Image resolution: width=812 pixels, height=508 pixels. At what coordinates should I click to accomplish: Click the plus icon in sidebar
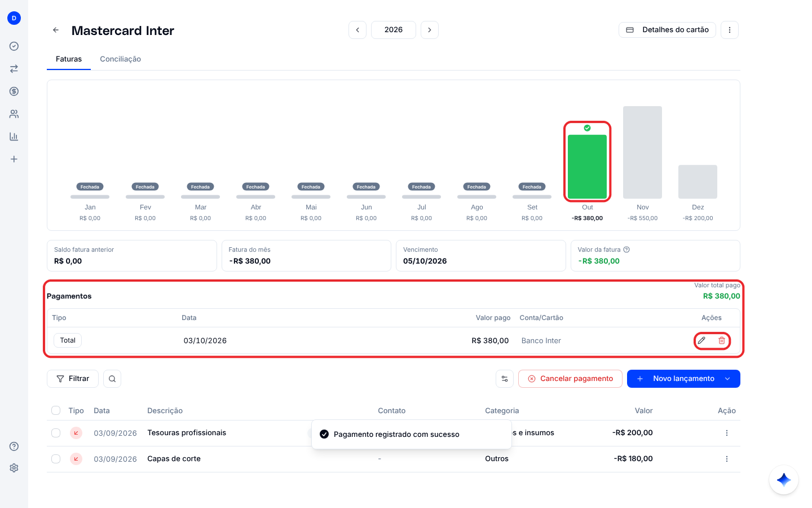pos(14,159)
